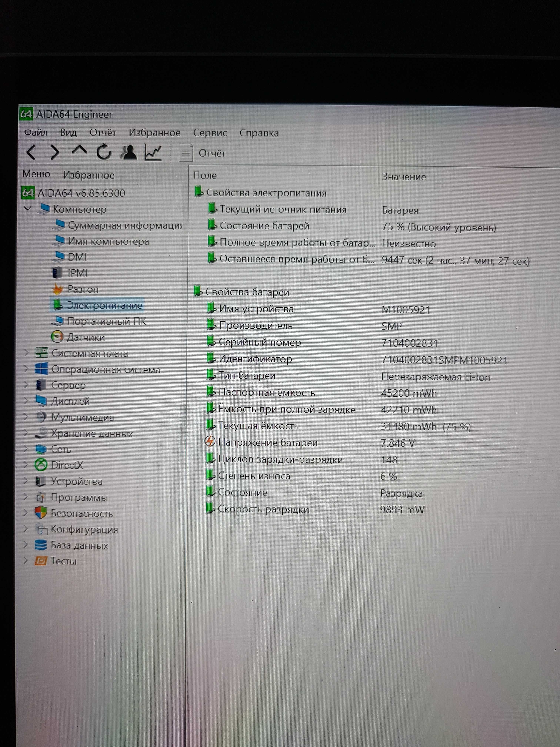This screenshot has height=747, width=560.
Task: Open the Вид menu
Action: pos(69,132)
